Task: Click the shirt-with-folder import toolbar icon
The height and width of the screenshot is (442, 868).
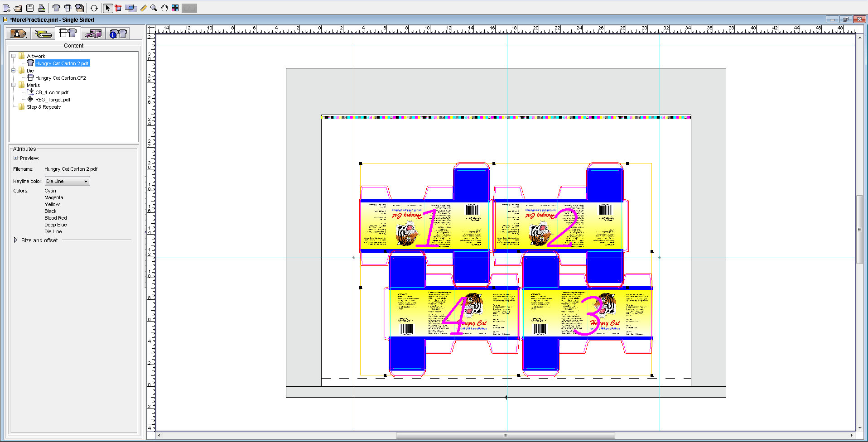Action: click(80, 8)
